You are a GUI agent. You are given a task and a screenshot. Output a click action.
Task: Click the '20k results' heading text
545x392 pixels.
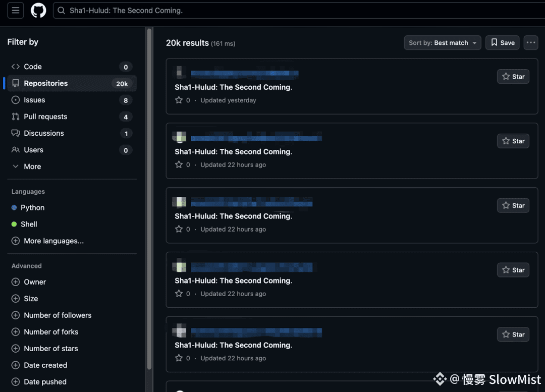pyautogui.click(x=187, y=43)
